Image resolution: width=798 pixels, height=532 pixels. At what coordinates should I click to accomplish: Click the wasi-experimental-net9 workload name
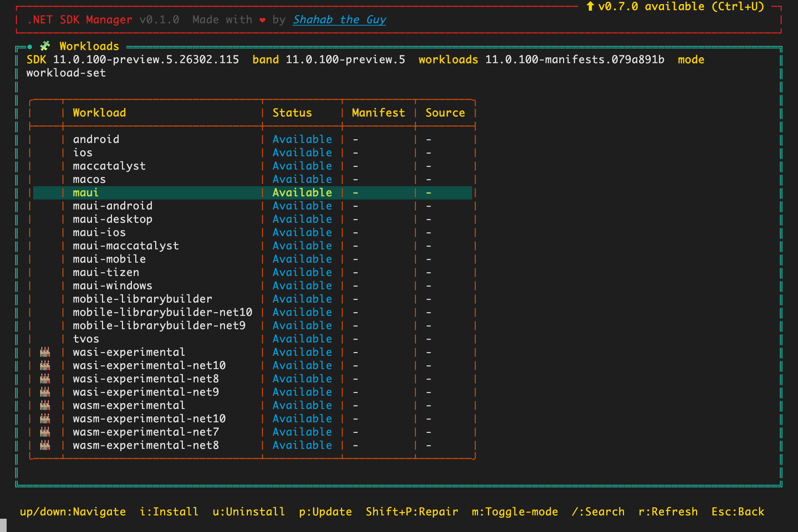[x=146, y=392]
